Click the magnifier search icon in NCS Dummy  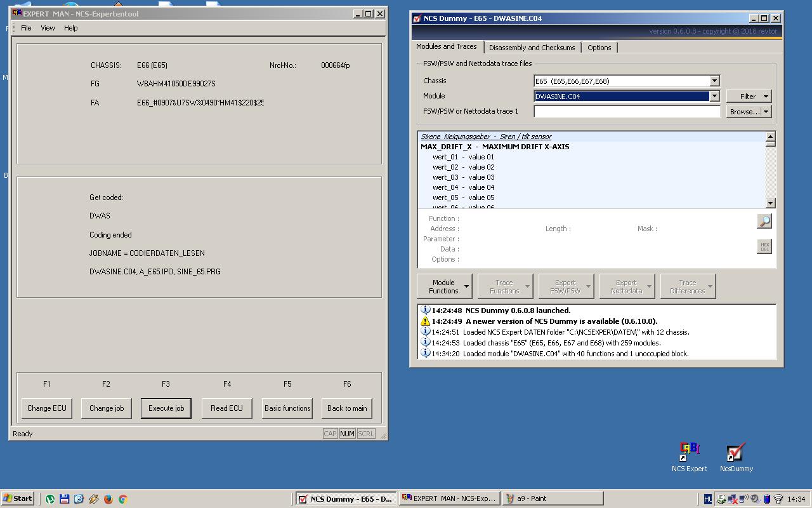tap(764, 221)
